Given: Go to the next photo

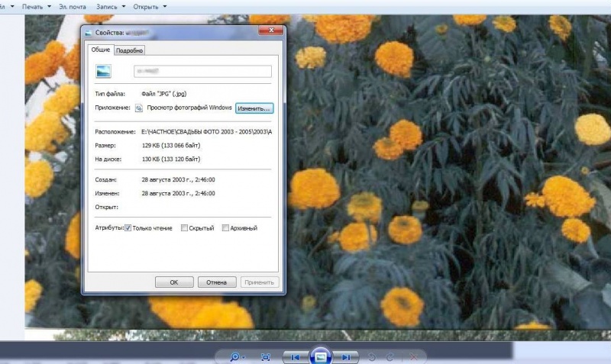Looking at the screenshot, I should pyautogui.click(x=345, y=357).
